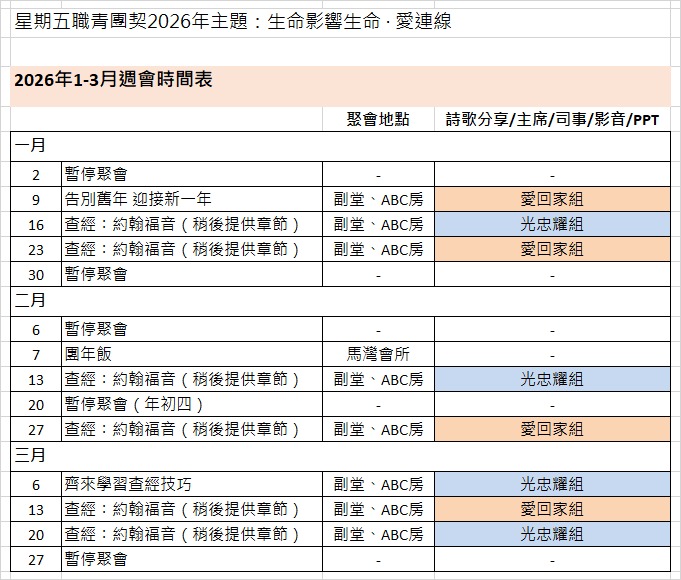
Task: Select the title cell 星期五職青團契2026年主題
Action: pyautogui.click(x=232, y=21)
